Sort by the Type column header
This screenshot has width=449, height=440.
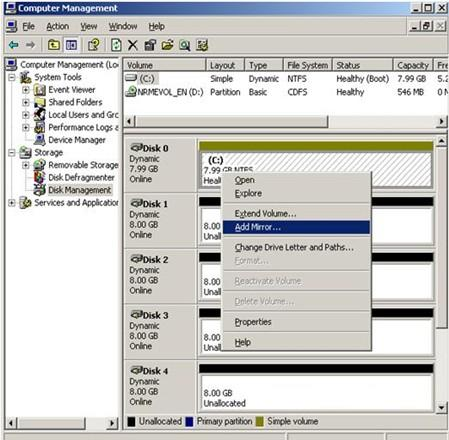[x=264, y=65]
